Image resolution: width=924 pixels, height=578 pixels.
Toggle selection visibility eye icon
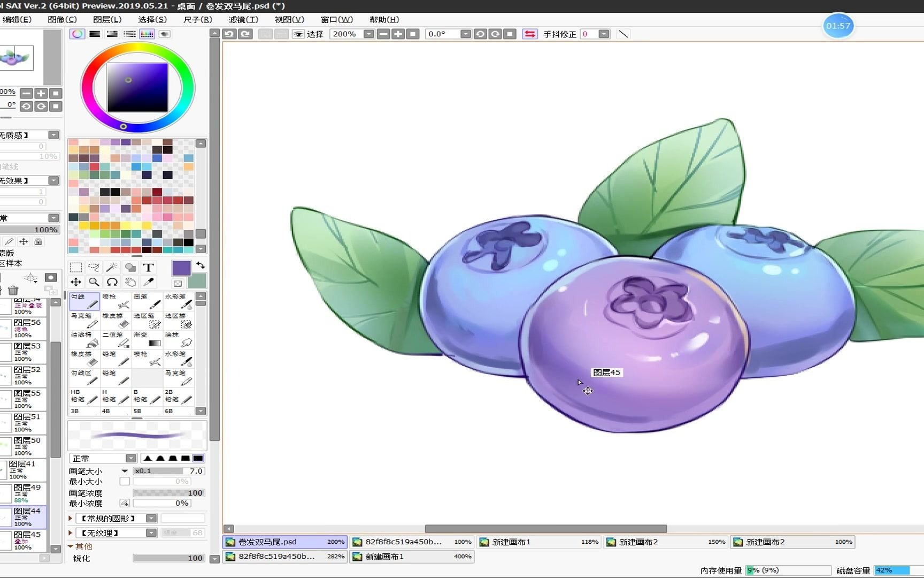298,34
